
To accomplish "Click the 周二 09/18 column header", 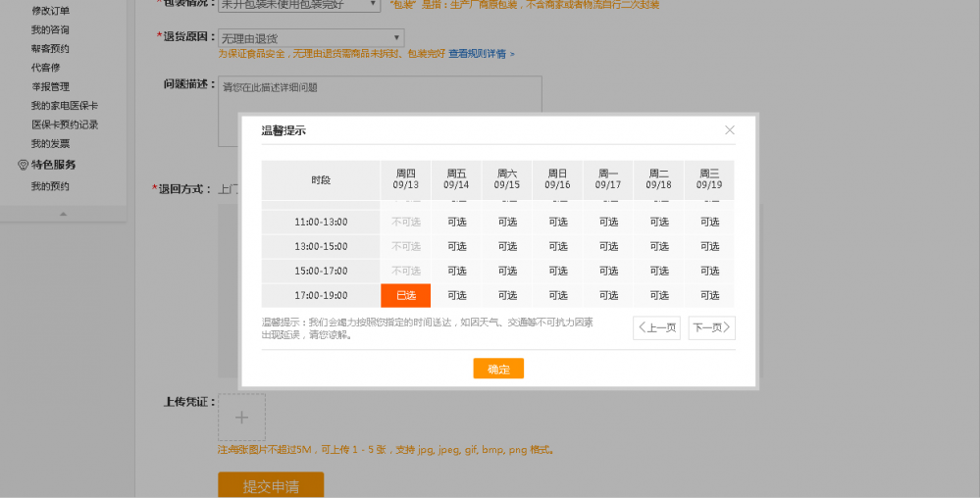I will 659,180.
